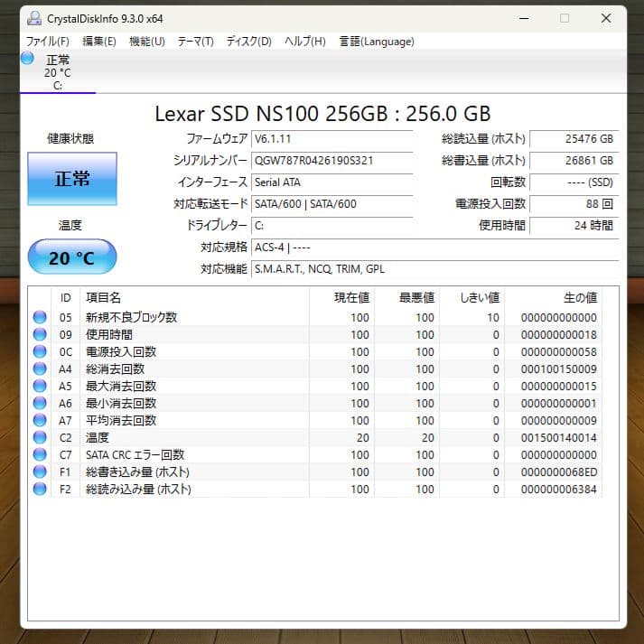The height and width of the screenshot is (644, 644).
Task: Select the 最小消去回数 attribute name
Action: point(121,404)
